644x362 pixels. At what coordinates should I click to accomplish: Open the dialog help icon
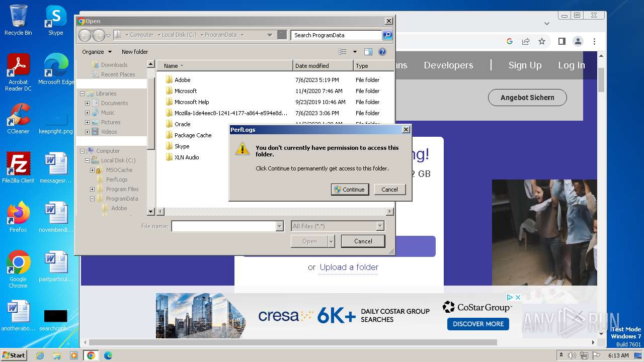pos(382,52)
